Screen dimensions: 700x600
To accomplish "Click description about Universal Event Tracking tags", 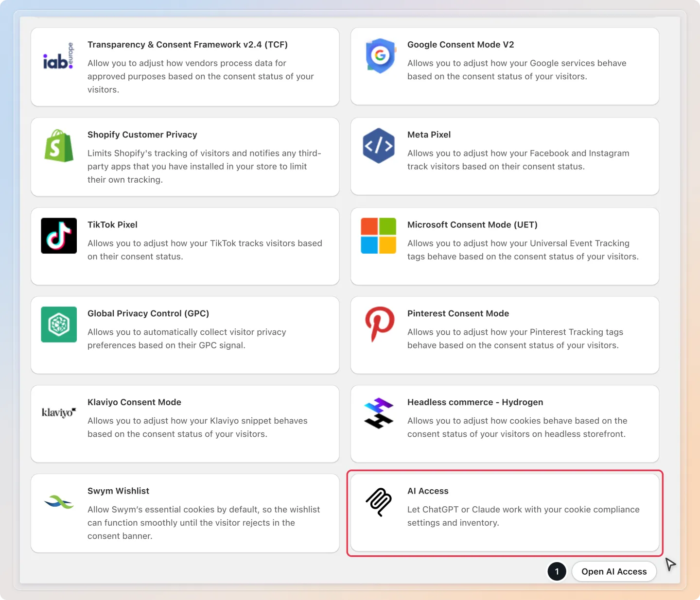I will click(x=523, y=250).
